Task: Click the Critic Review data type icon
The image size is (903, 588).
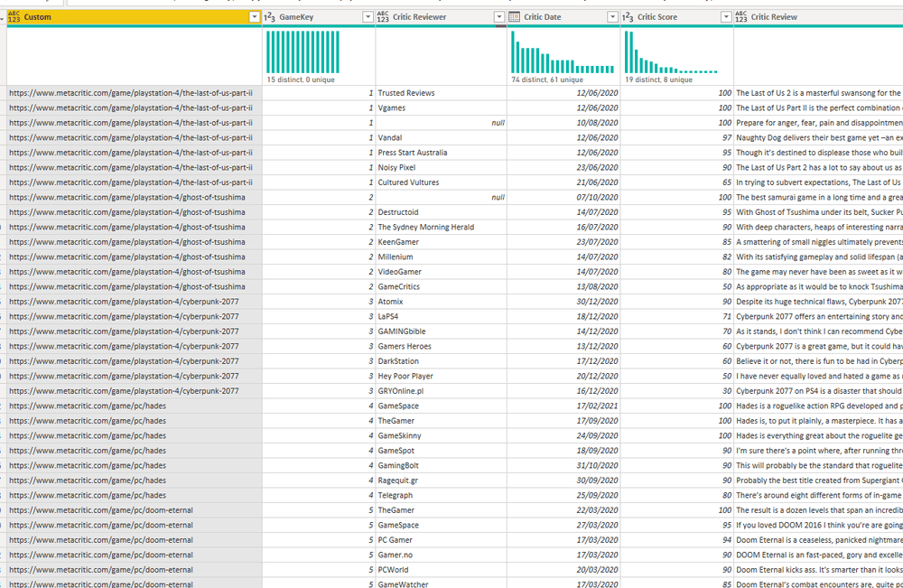Action: [741, 17]
